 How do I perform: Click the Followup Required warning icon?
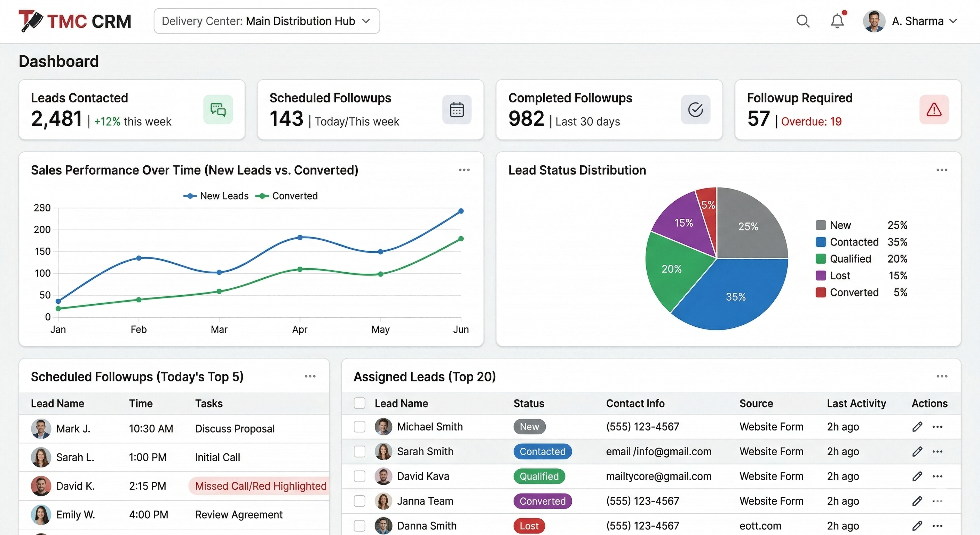(x=934, y=110)
